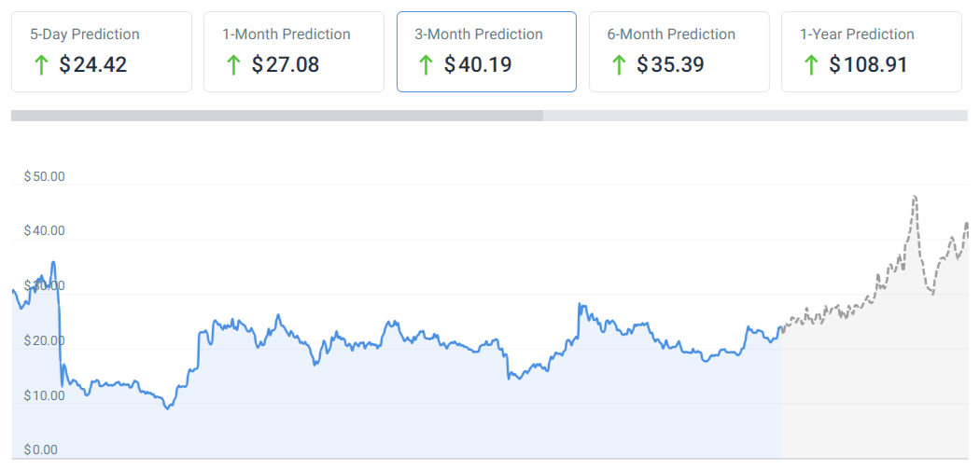Click the green up arrow beside $24.42

click(x=41, y=65)
